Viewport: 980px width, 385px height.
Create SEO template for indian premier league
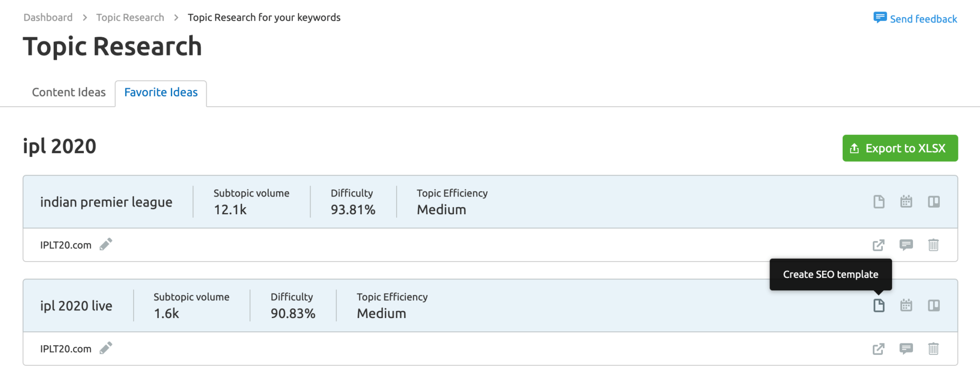pos(879,202)
